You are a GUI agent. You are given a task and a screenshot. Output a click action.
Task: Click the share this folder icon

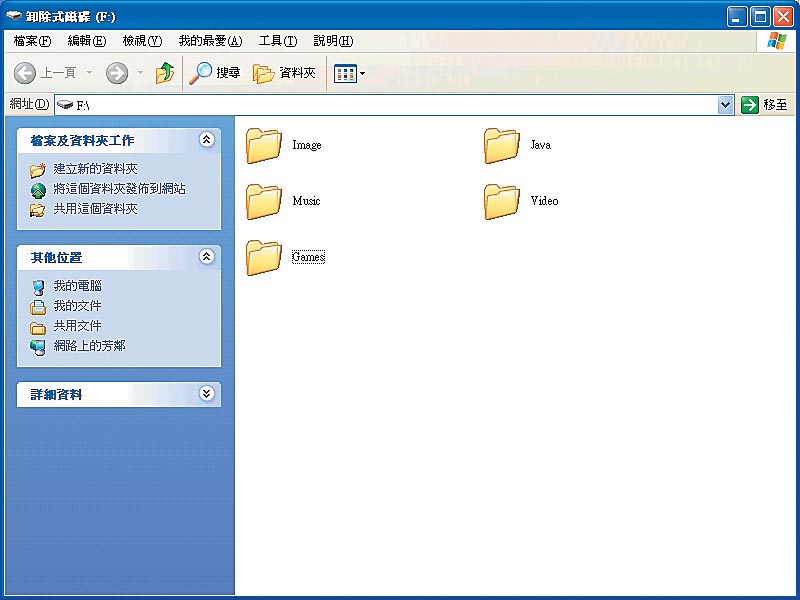(x=37, y=210)
